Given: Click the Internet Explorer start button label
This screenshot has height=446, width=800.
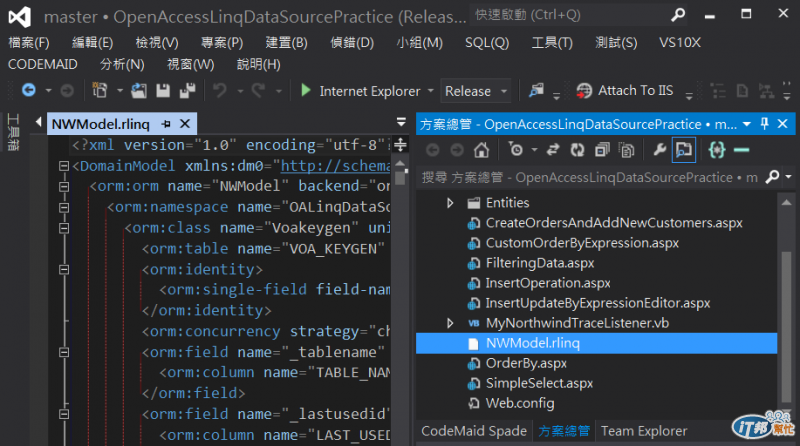Looking at the screenshot, I should pos(370,91).
